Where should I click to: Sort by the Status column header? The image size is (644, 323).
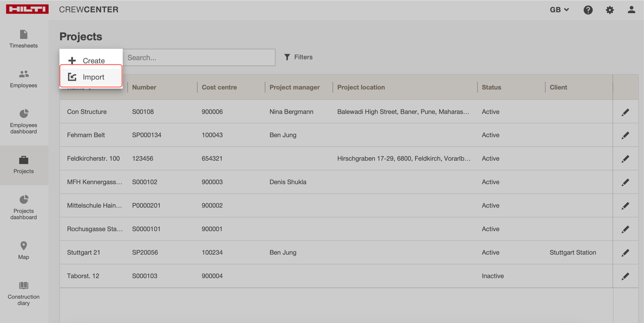491,87
